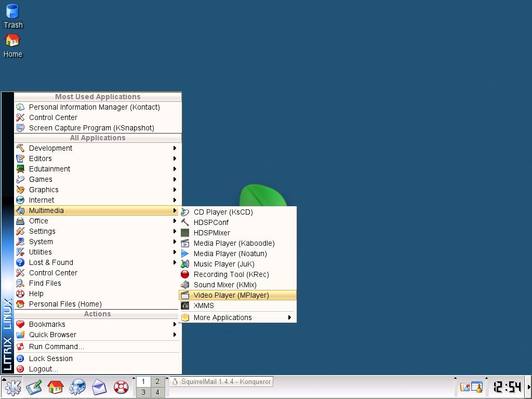532x399 pixels.
Task: Open Personal Files (Home) entry
Action: tap(97, 304)
